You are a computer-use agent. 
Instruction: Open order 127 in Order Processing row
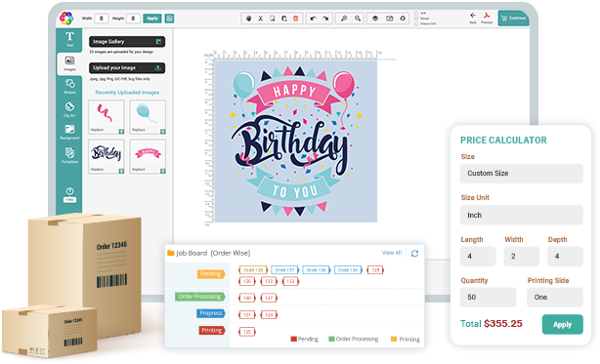coord(269,298)
